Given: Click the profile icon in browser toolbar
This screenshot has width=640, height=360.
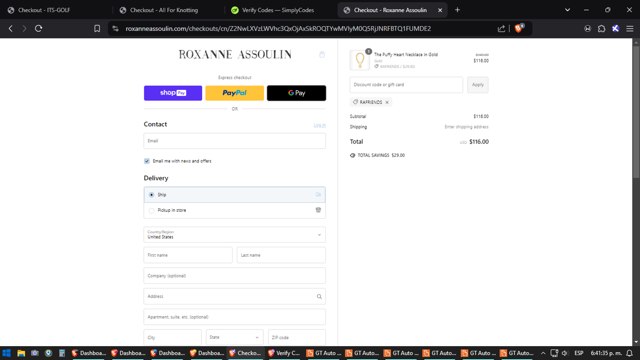Looking at the screenshot, I should click(587, 29).
